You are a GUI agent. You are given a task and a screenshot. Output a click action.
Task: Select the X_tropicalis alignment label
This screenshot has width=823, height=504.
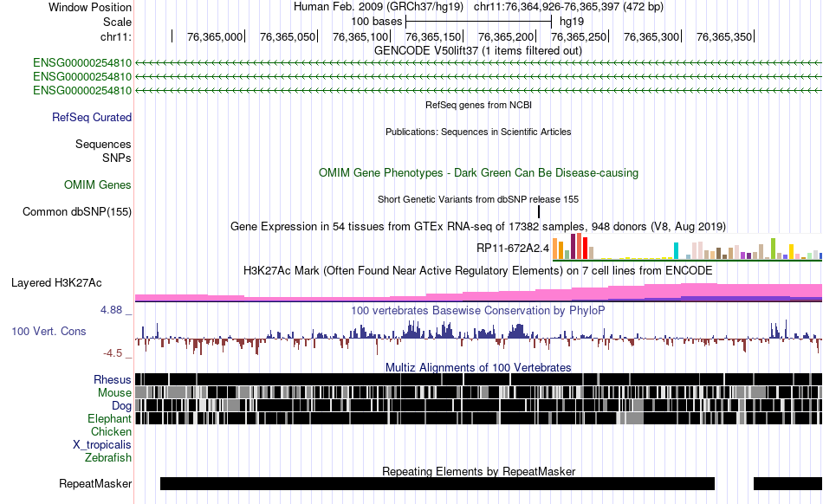pyautogui.click(x=102, y=445)
